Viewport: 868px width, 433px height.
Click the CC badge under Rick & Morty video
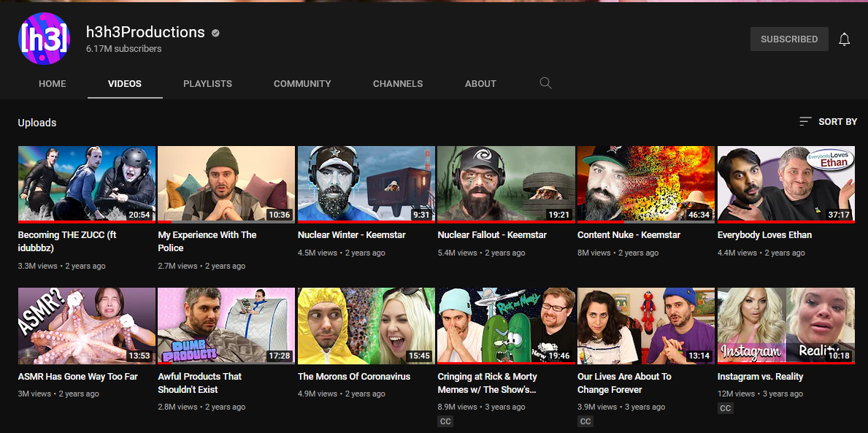(x=445, y=422)
